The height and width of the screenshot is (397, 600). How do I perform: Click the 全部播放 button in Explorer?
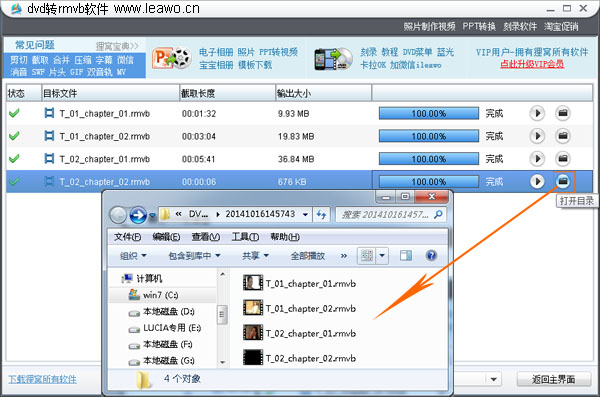click(x=308, y=256)
